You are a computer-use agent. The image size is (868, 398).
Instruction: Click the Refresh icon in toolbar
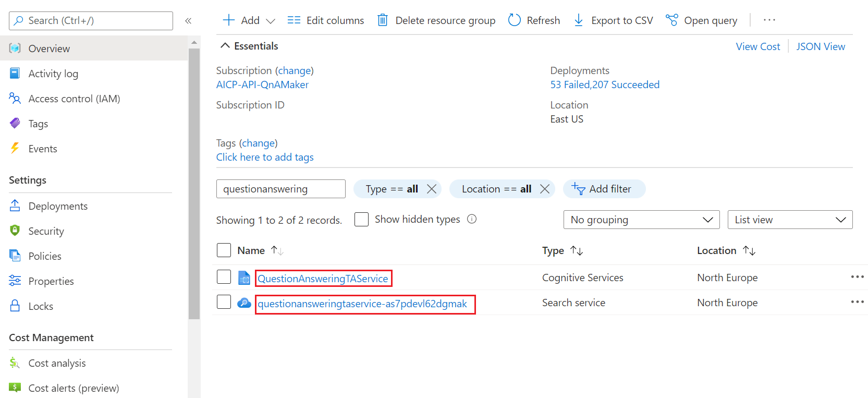point(515,20)
